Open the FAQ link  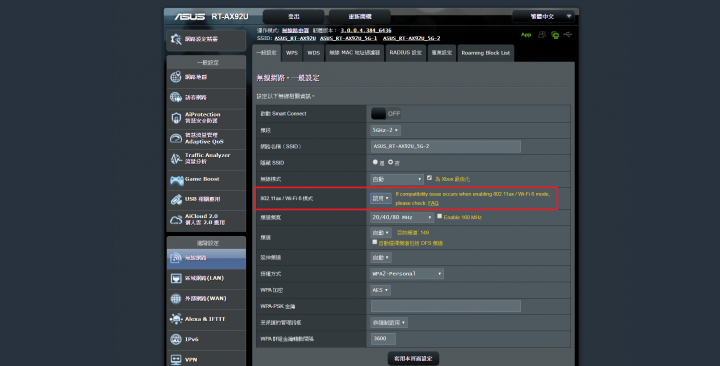(433, 203)
